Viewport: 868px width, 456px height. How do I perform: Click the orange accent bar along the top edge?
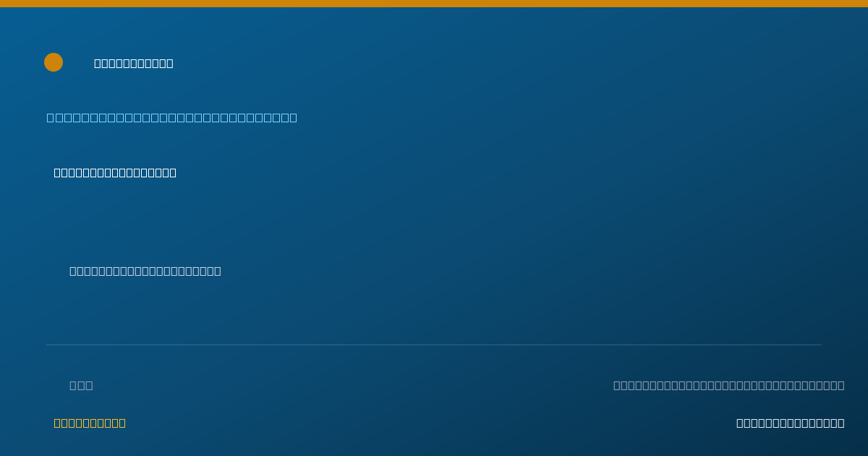tap(434, 4)
